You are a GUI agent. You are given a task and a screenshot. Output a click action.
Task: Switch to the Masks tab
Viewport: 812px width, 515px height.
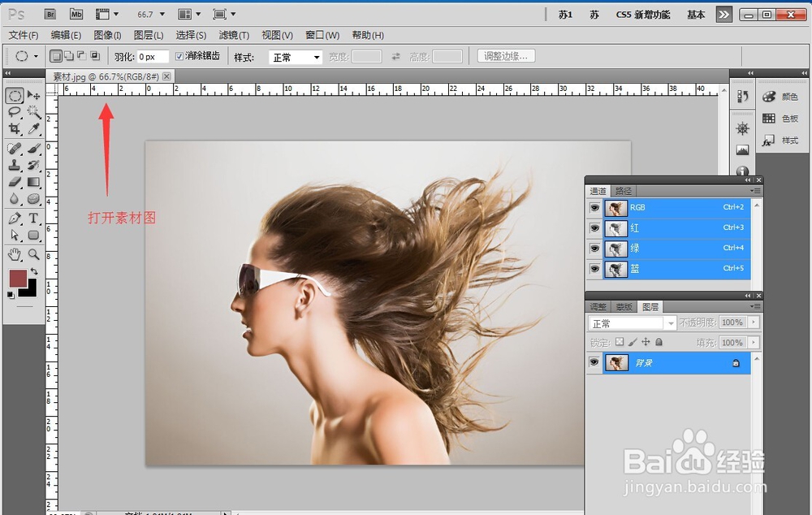click(624, 307)
